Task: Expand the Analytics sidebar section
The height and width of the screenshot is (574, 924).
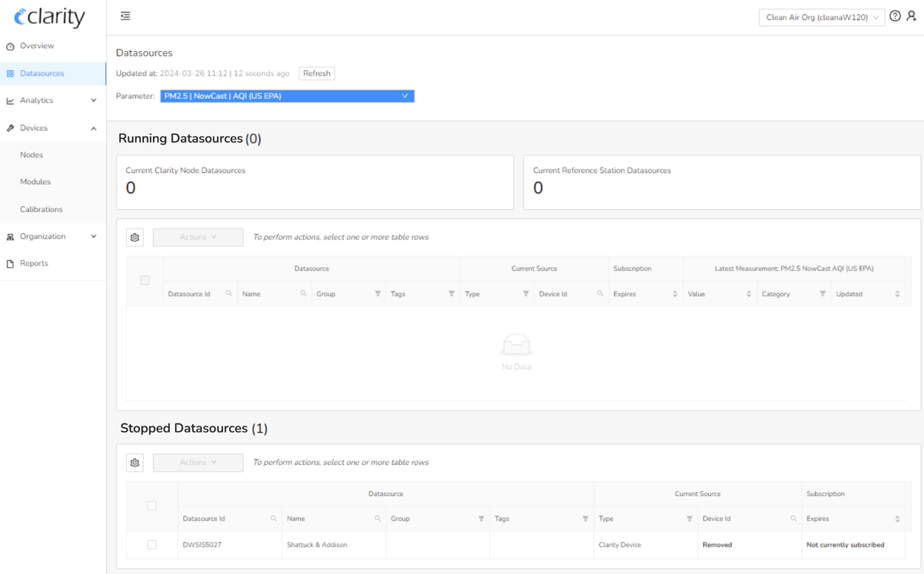Action: point(93,100)
